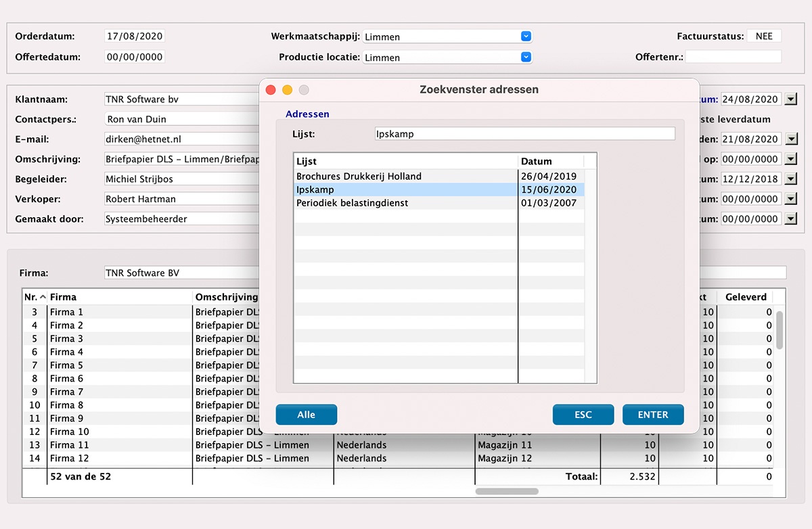
Task: Click Nederlands cell in Firma 11 row
Action: tap(405, 445)
